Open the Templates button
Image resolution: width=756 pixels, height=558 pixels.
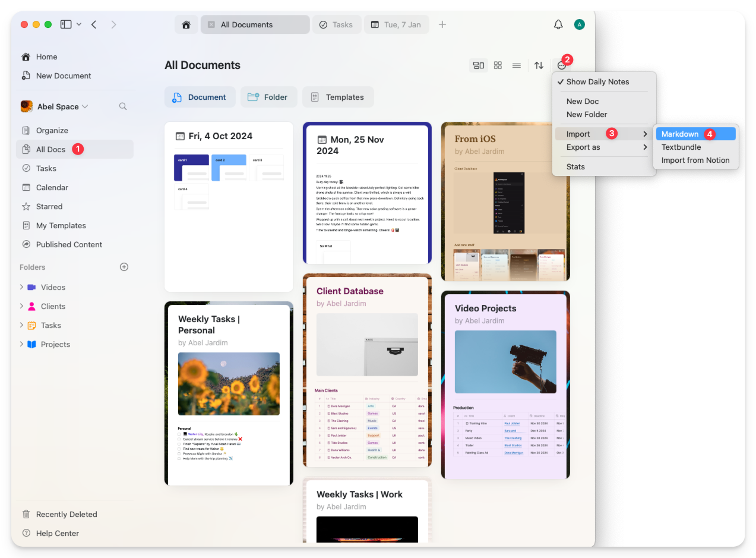(x=338, y=97)
